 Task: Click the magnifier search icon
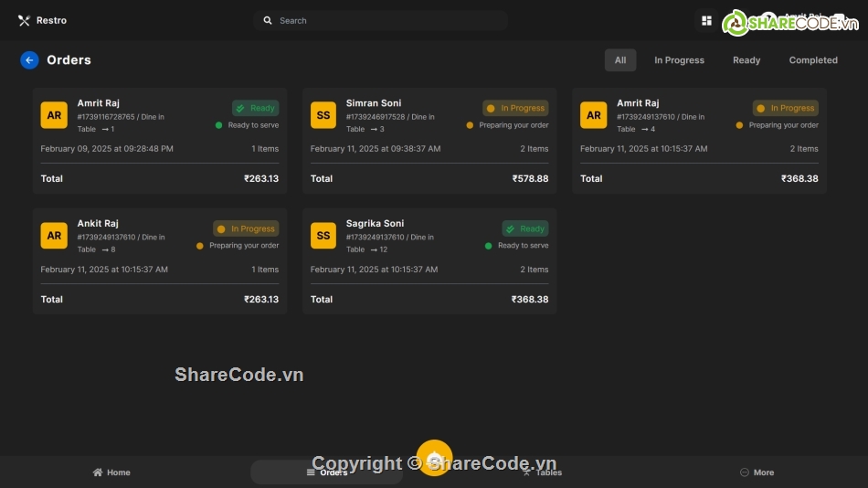[x=268, y=20]
